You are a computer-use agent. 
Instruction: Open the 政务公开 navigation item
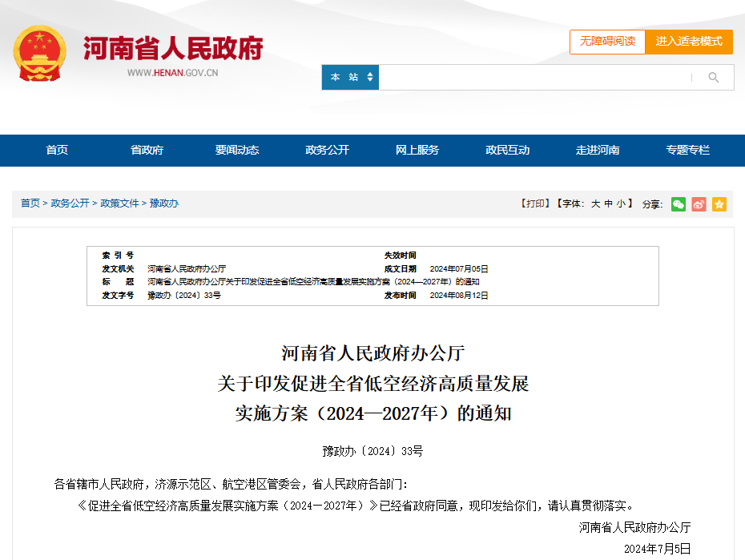(x=327, y=150)
